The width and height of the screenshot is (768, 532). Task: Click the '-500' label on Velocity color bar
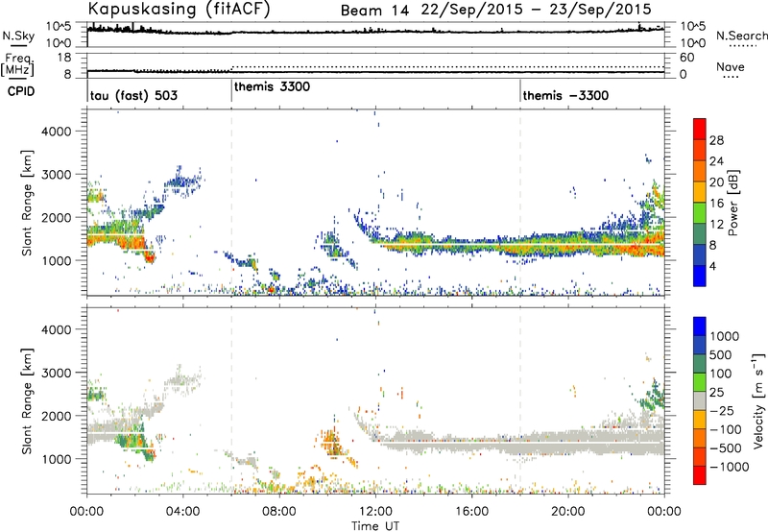point(725,448)
